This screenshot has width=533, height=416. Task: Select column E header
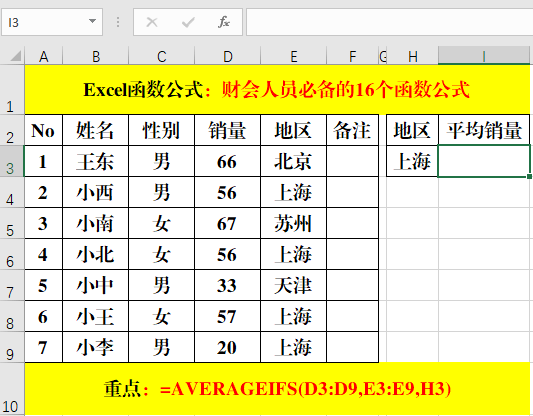point(293,56)
